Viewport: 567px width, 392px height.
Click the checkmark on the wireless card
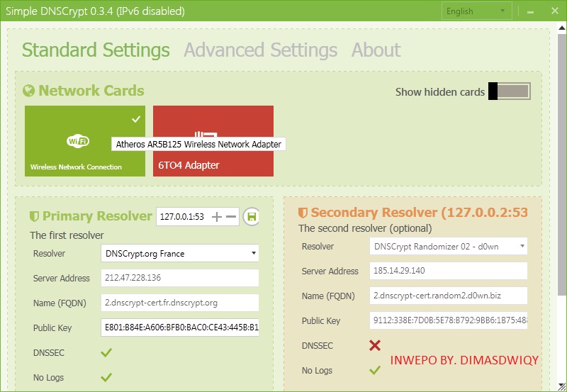pos(136,118)
